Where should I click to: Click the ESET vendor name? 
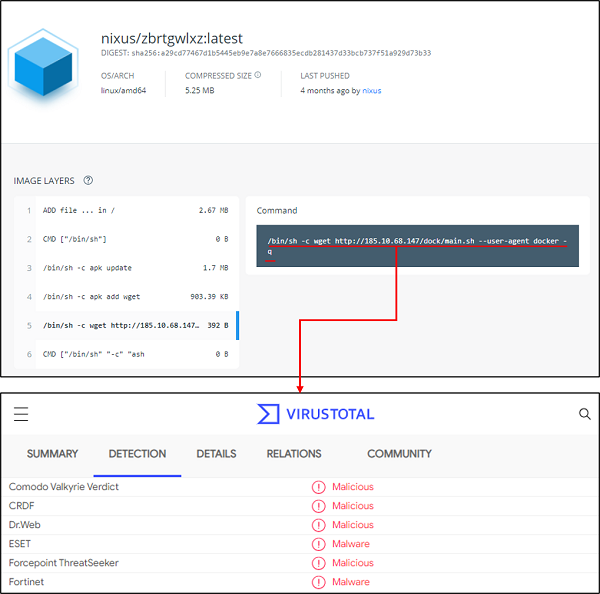(20, 544)
